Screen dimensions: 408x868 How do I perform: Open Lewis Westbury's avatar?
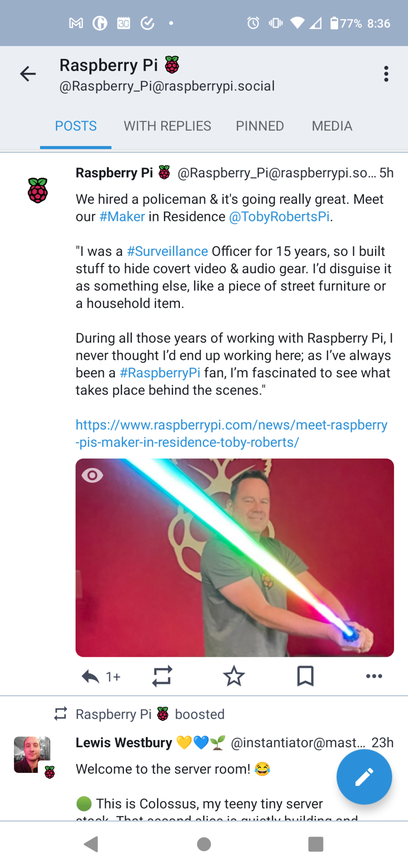point(32,755)
